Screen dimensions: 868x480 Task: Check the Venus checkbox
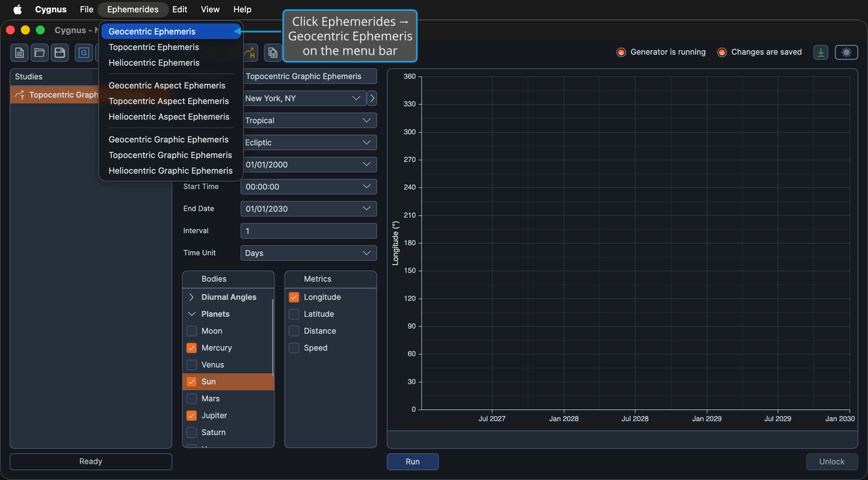[192, 365]
